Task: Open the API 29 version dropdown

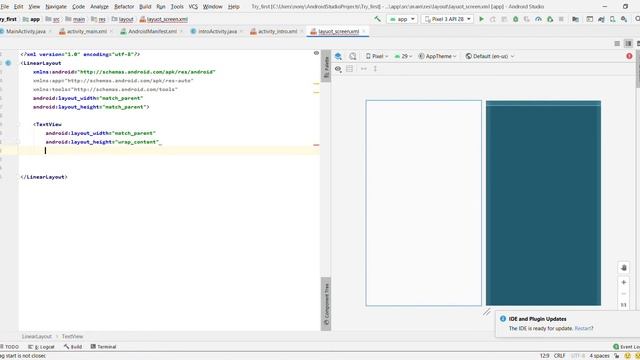Action: [403, 56]
